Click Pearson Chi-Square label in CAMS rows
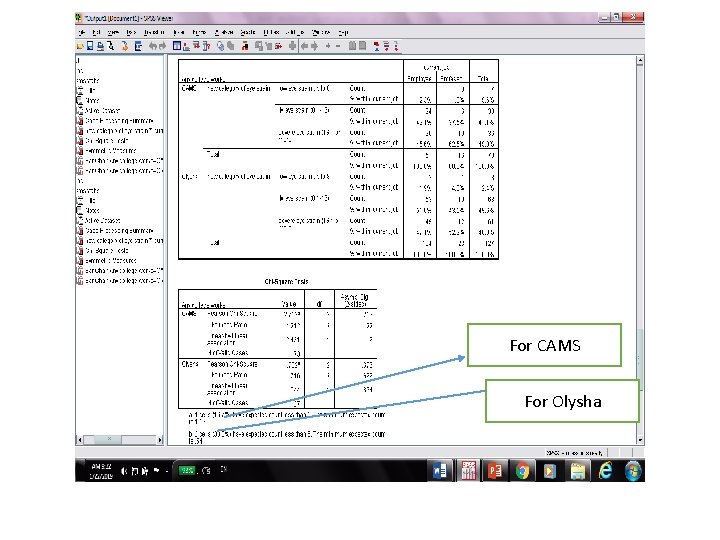Viewport: 720px width, 540px height. (232, 314)
